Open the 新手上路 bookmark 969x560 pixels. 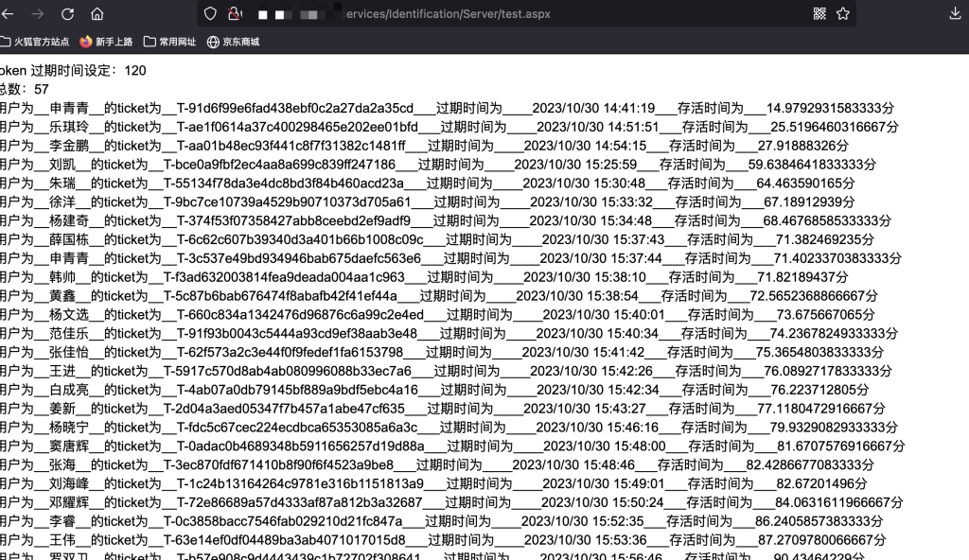[x=106, y=42]
